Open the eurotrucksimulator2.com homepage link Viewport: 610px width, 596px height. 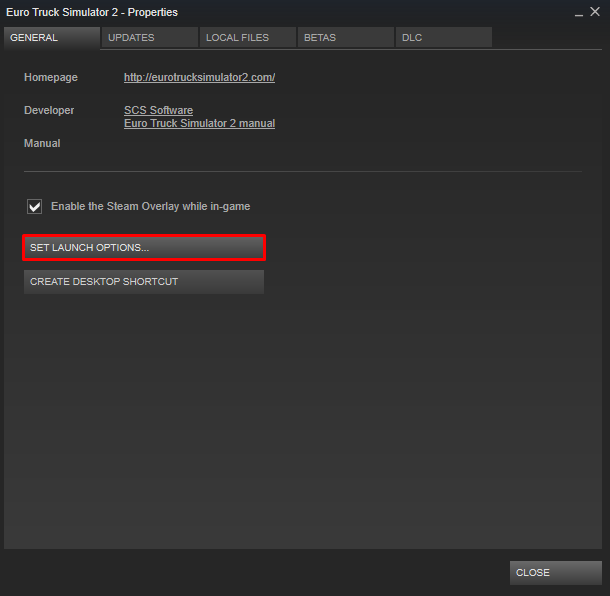200,77
